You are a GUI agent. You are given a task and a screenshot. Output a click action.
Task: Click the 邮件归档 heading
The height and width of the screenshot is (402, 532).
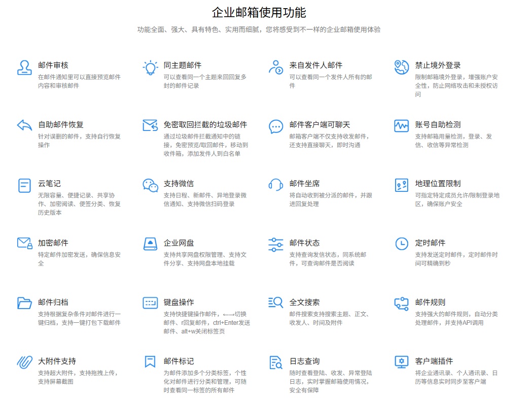click(53, 302)
